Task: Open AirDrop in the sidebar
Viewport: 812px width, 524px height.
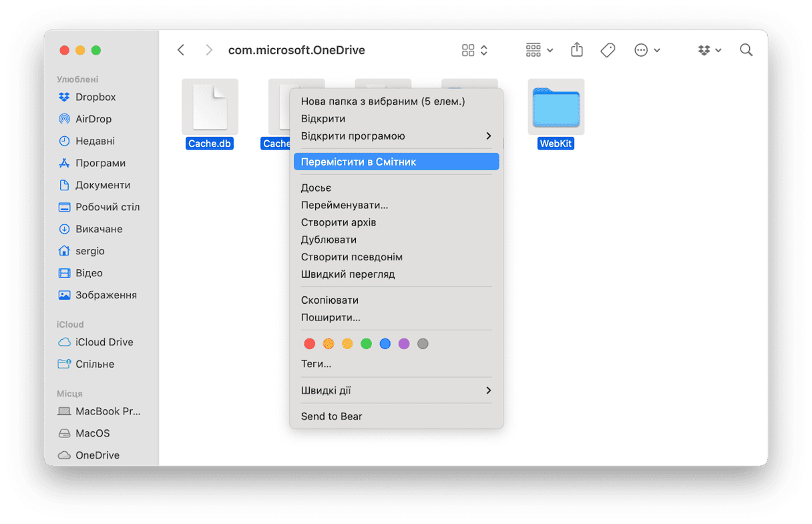Action: pos(93,119)
